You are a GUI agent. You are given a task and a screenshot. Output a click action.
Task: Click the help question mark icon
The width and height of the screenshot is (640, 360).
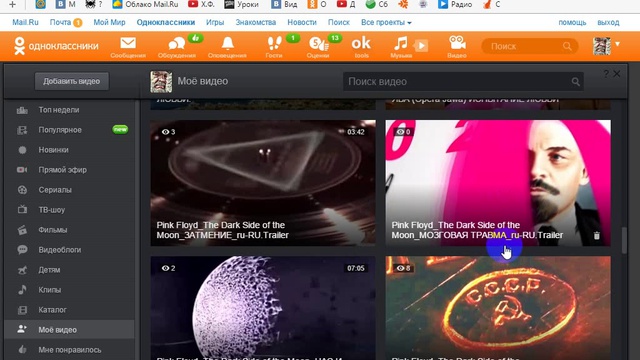point(606,73)
